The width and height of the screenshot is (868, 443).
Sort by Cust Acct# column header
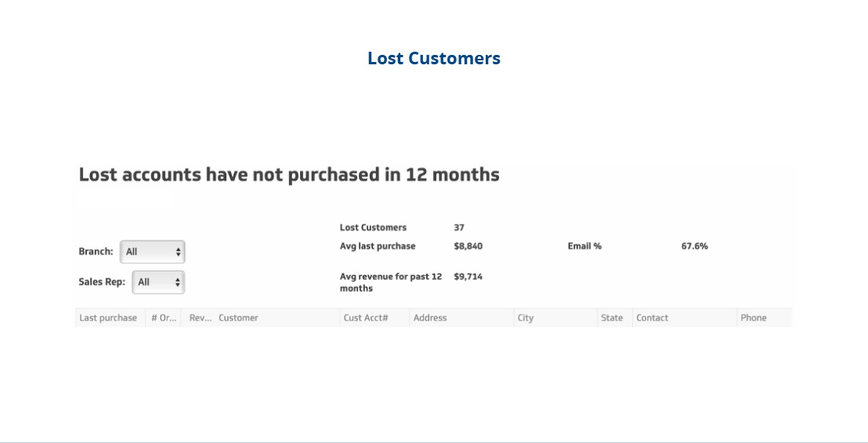[366, 318]
